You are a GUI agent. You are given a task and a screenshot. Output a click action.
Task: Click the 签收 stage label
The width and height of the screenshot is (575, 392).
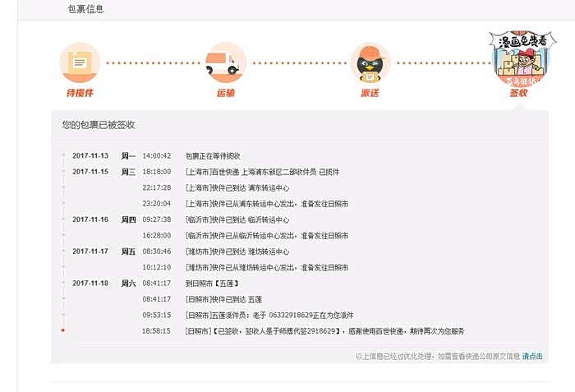(517, 93)
